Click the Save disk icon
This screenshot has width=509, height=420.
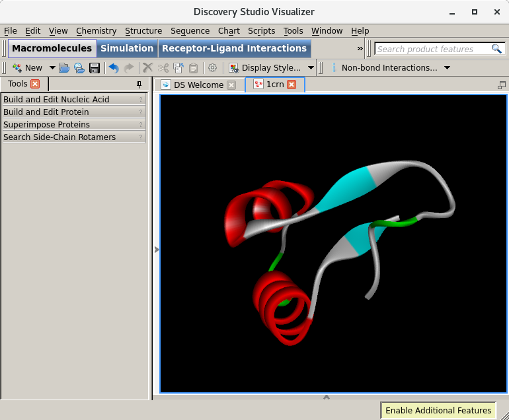pyautogui.click(x=95, y=67)
